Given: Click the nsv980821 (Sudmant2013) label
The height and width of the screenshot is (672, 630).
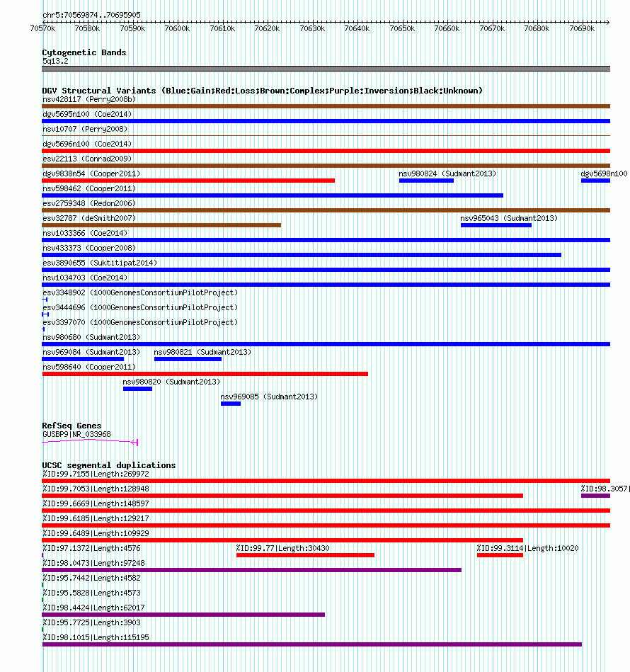Looking at the screenshot, I should click(x=202, y=352).
